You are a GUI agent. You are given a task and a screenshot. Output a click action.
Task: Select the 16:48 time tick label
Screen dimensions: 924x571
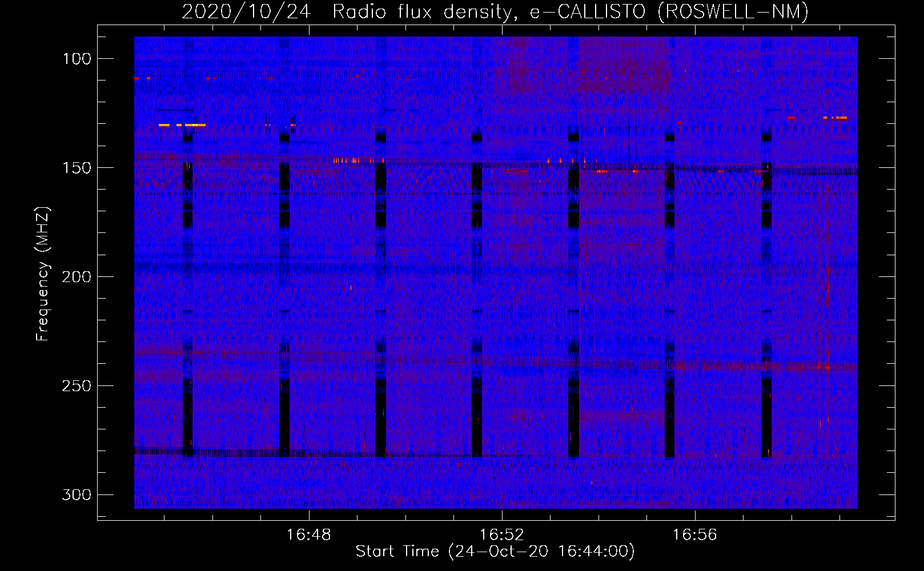tap(308, 535)
